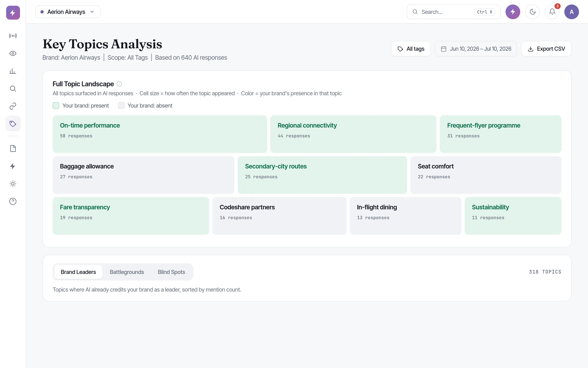Click Based on 640 AI responses text

[191, 58]
